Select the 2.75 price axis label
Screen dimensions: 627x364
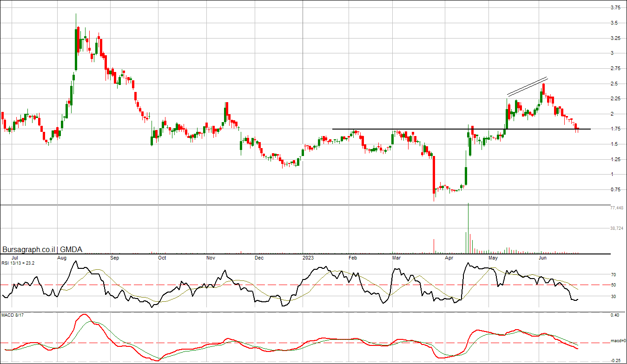pos(616,68)
